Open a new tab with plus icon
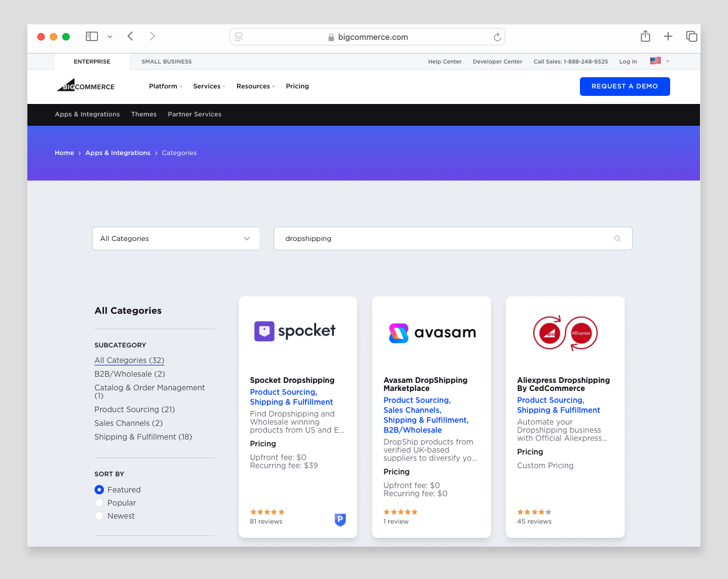Image resolution: width=728 pixels, height=579 pixels. point(668,36)
